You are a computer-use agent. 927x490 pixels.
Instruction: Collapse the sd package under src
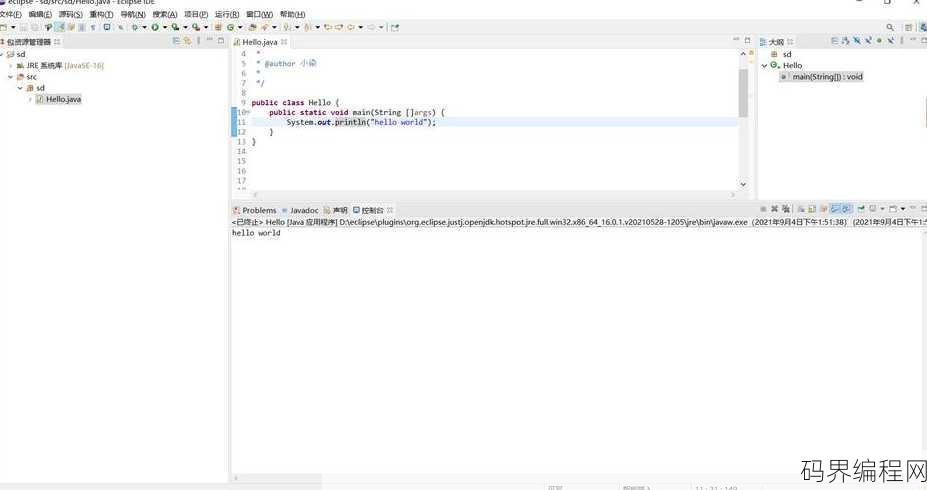pyautogui.click(x=20, y=88)
